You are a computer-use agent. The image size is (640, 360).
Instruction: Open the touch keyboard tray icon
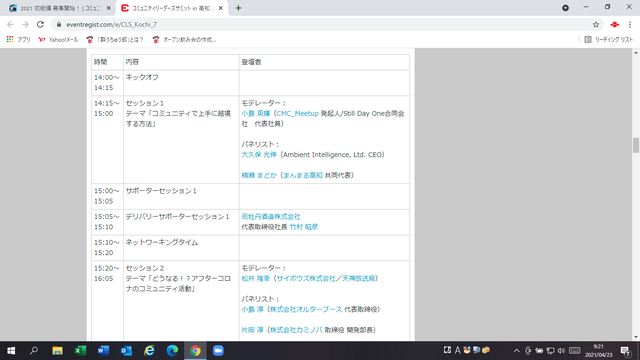(575, 351)
